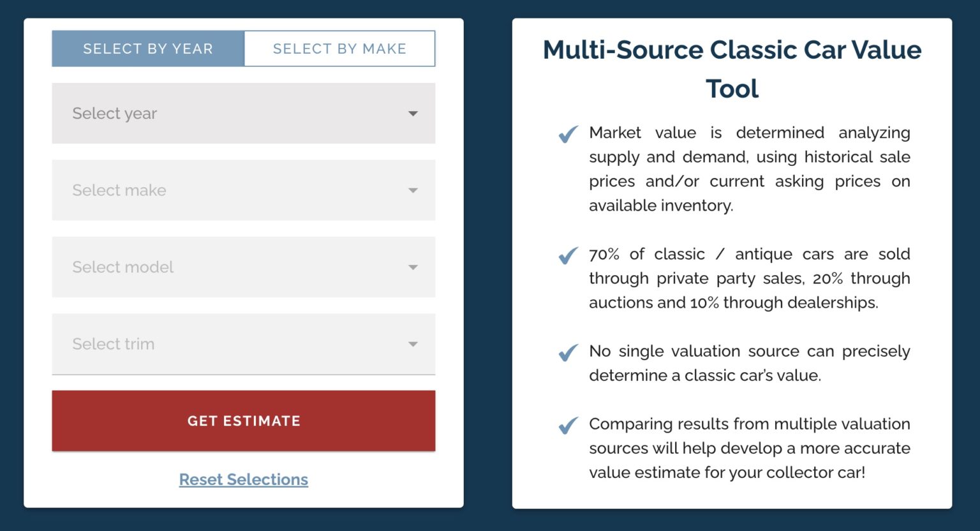Open the Select model dropdown
This screenshot has width=980, height=531.
click(242, 267)
